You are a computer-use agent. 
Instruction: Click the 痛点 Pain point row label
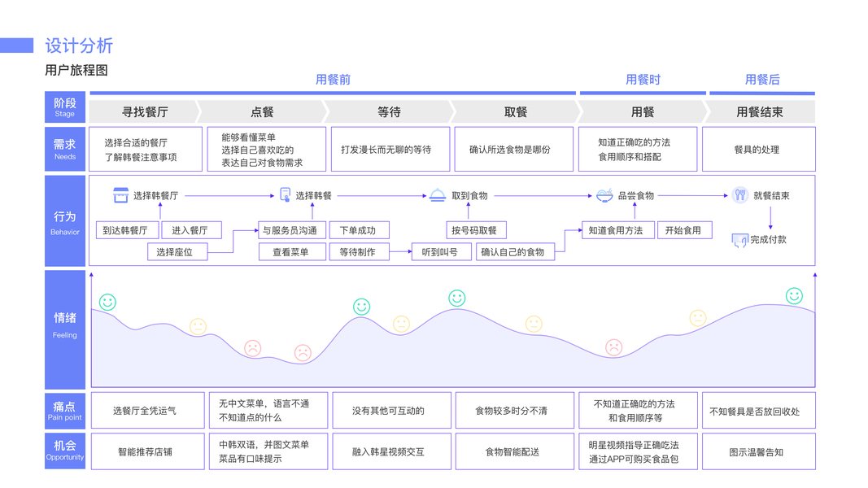(x=65, y=411)
